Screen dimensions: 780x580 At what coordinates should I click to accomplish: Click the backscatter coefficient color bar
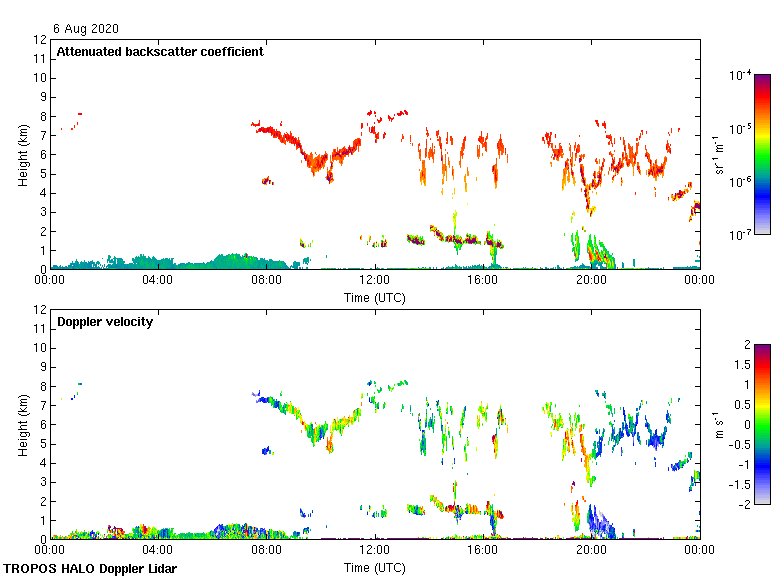[762, 154]
